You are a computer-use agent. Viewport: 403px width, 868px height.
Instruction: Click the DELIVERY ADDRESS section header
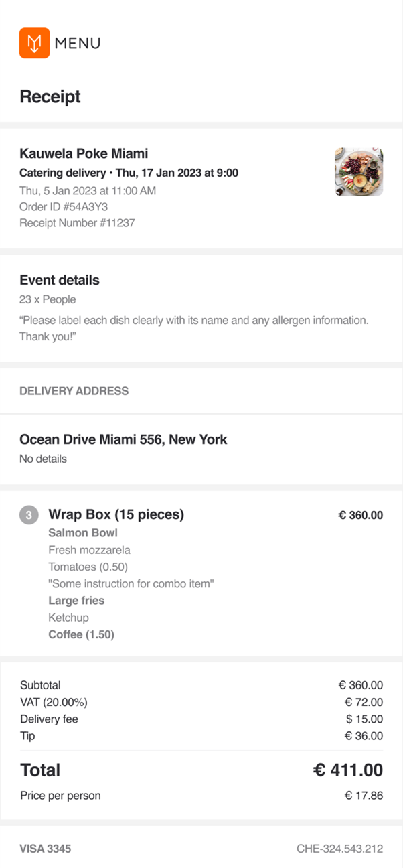point(74,391)
